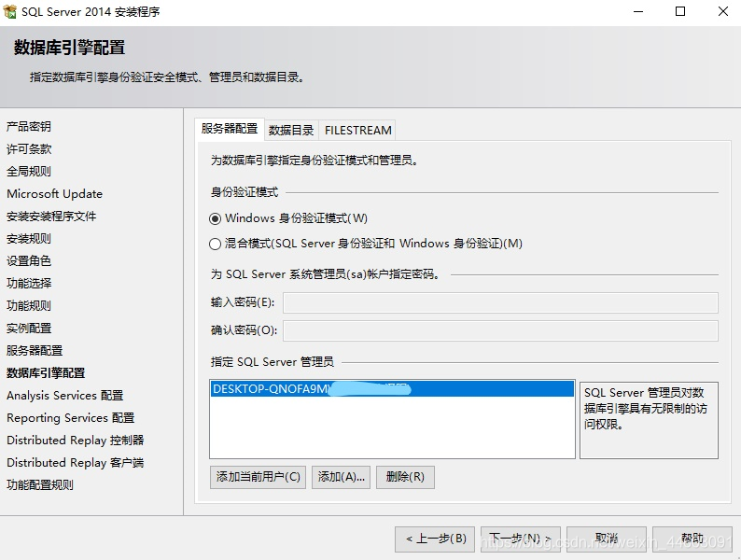Click 全局规则 step in sidebar

[29, 172]
